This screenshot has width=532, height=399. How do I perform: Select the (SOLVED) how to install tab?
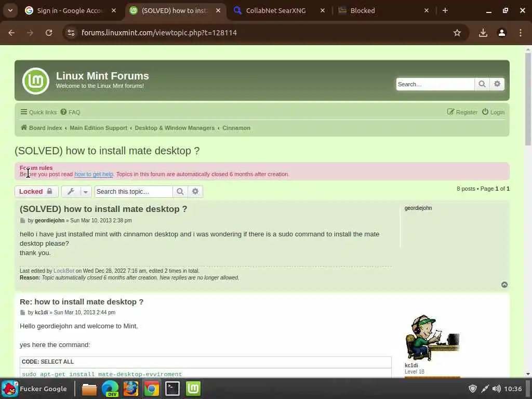tap(175, 10)
